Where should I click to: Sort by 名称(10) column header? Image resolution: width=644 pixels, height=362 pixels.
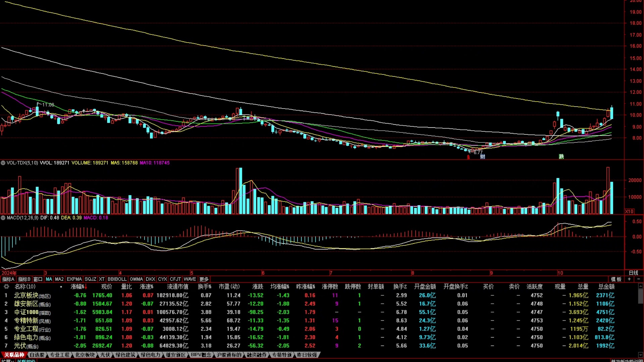(x=25, y=287)
